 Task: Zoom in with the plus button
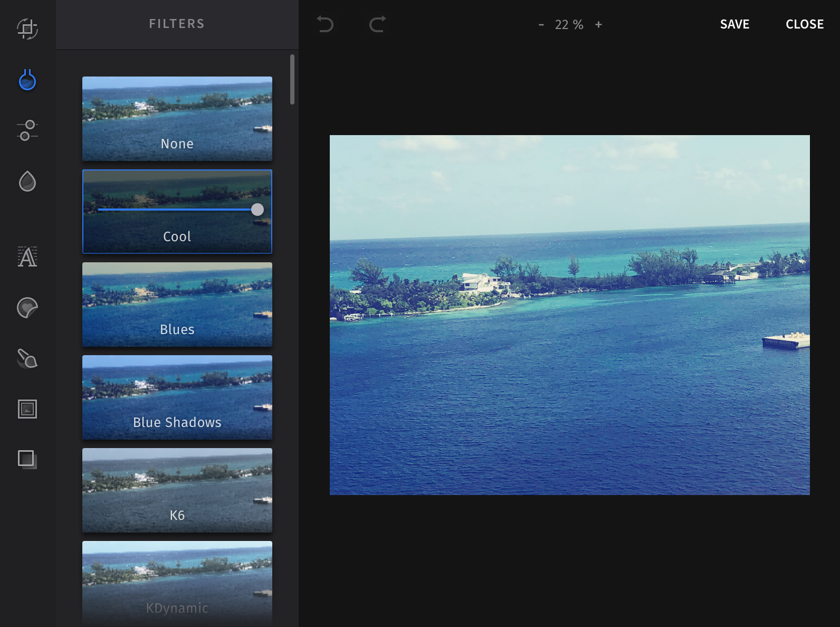(598, 24)
